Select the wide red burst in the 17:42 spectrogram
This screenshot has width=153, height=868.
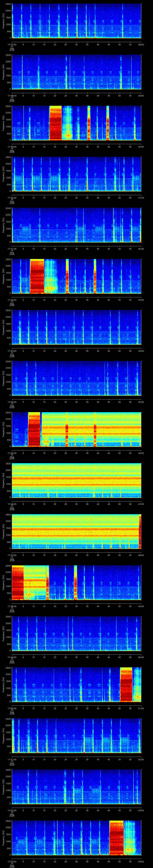click(x=37, y=276)
